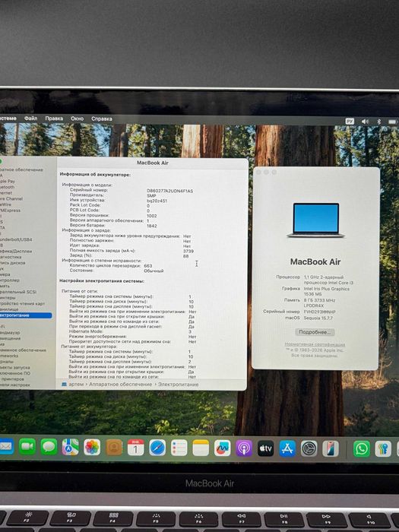Click артем in the path bar
This screenshot has height=532, width=399.
point(76,384)
